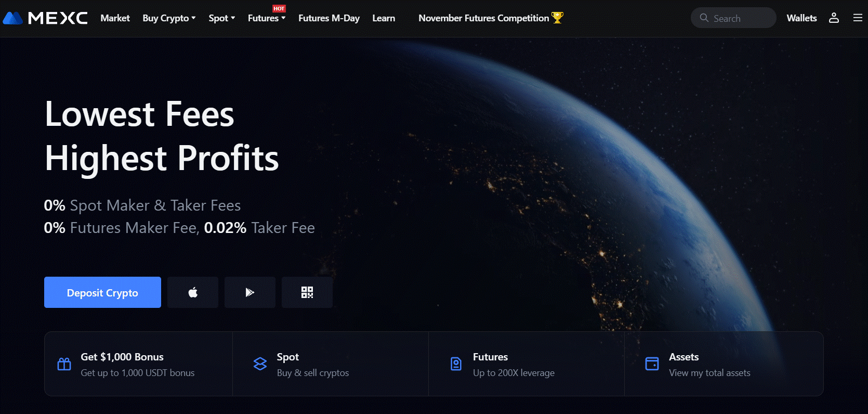The width and height of the screenshot is (868, 414).
Task: Click the Deposit Crypto button
Action: 102,292
